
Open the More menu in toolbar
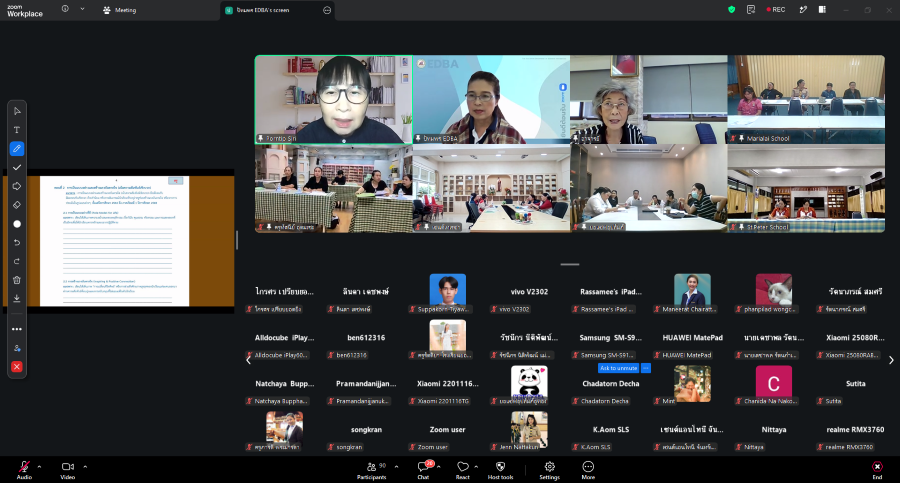[588, 470]
